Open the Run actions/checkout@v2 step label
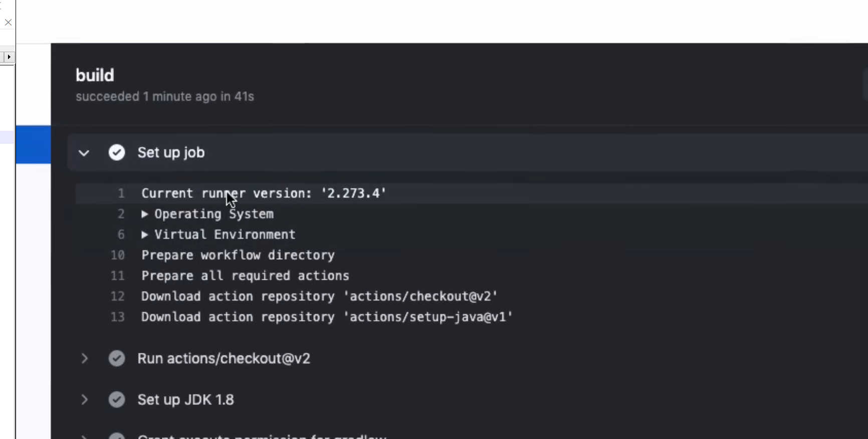The image size is (868, 439). [x=224, y=358]
